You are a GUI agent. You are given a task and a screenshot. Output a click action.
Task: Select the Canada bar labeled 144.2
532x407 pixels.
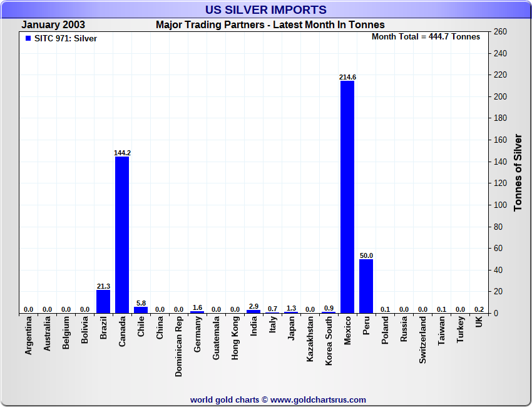(x=122, y=234)
